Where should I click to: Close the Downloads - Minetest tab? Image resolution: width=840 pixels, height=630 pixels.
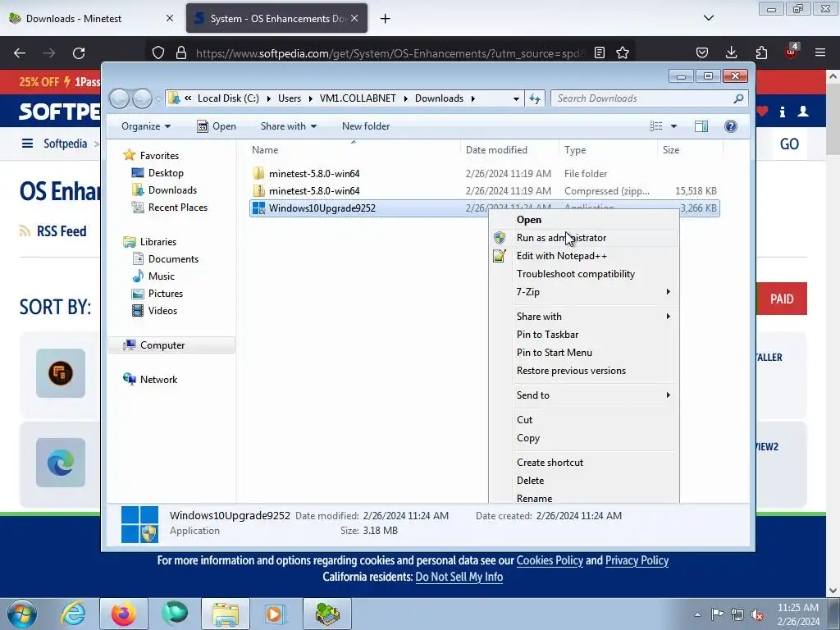point(170,18)
